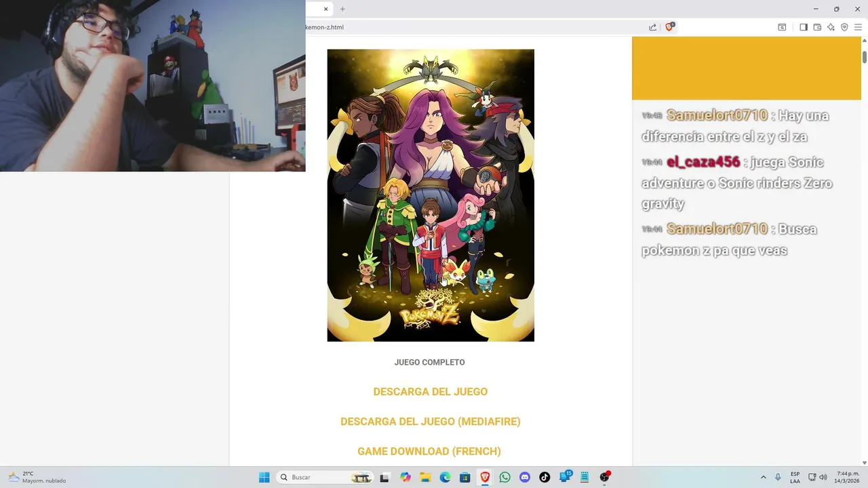Image resolution: width=868 pixels, height=488 pixels.
Task: Click the tab search icon in toolbar
Action: (x=782, y=27)
